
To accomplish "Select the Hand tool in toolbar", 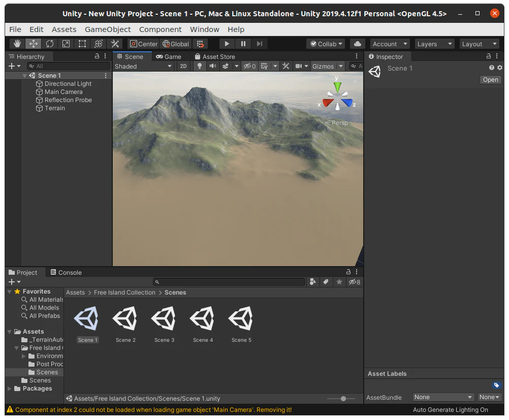I will pyautogui.click(x=17, y=44).
